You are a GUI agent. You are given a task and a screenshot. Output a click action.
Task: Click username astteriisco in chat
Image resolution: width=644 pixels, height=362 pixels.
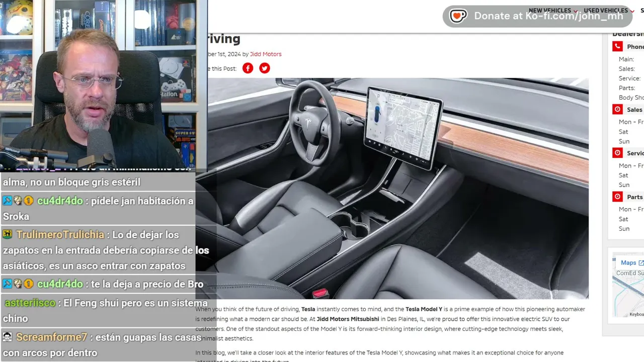click(x=30, y=303)
